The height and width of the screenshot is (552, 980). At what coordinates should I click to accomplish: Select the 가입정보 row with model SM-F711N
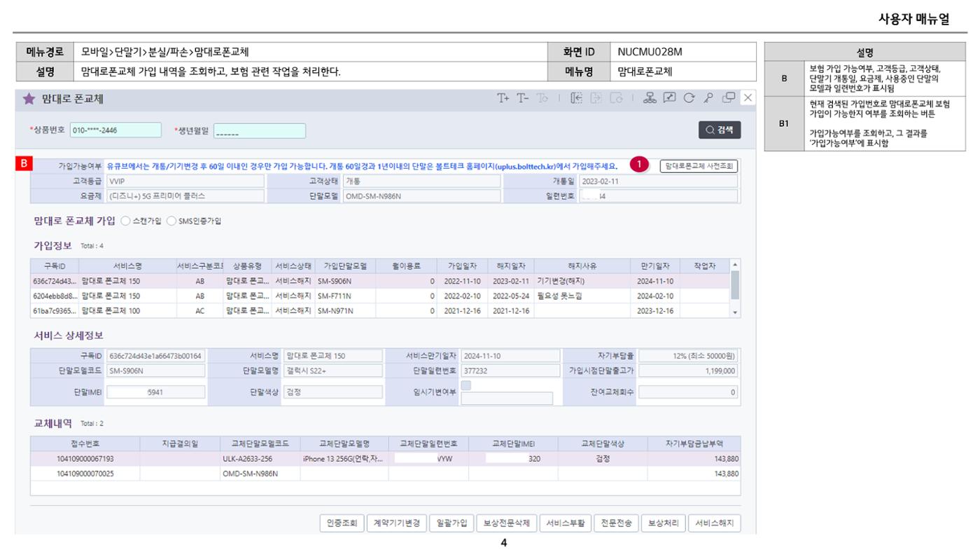point(380,296)
